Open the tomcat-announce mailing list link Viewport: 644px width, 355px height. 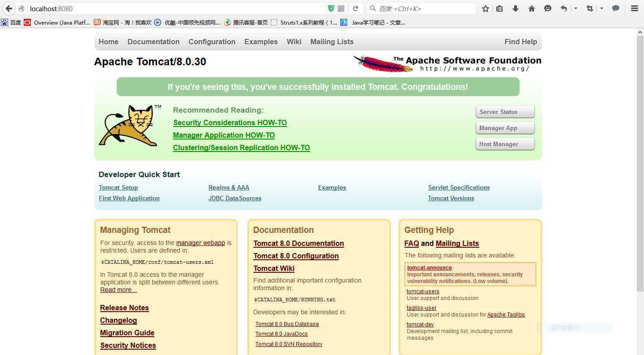430,268
